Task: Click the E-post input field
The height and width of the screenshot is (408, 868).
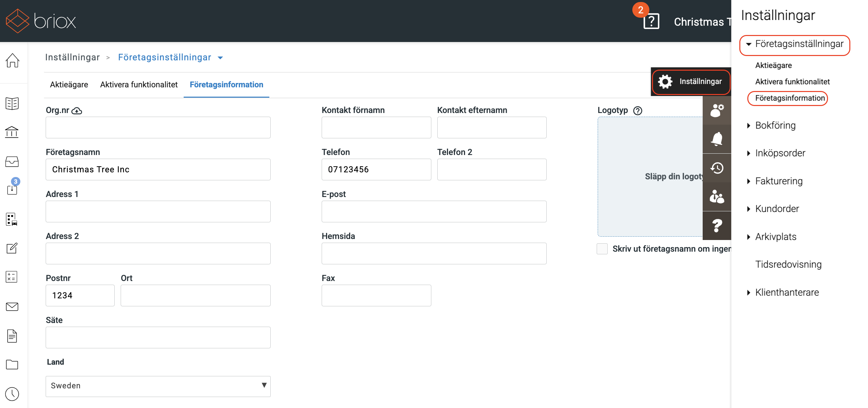Action: pyautogui.click(x=434, y=212)
